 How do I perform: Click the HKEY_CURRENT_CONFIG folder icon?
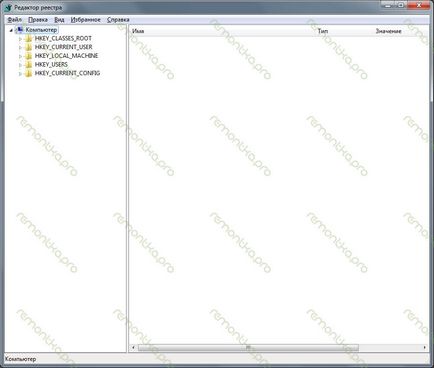tap(29, 73)
